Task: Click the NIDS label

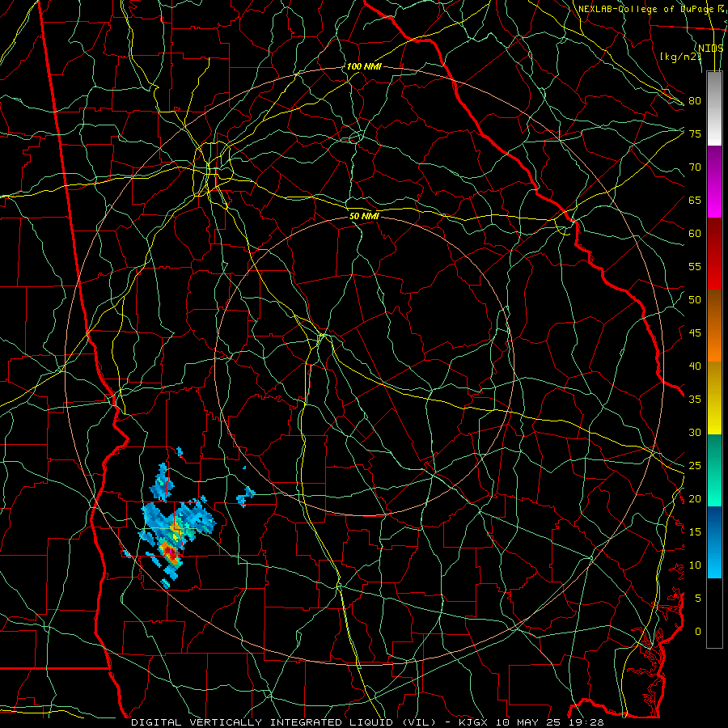Action: click(x=711, y=49)
